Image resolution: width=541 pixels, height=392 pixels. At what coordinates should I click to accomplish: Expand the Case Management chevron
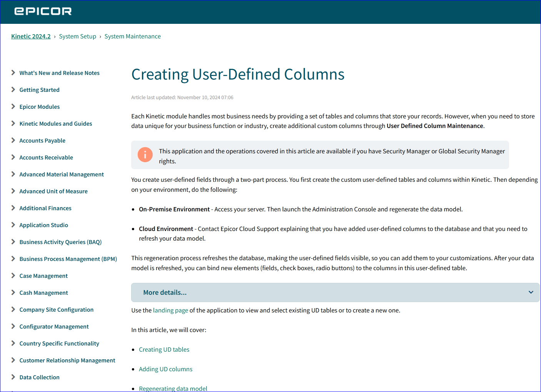13,276
